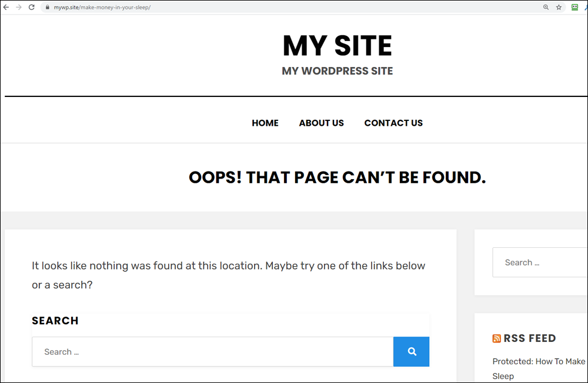
Task: Open the green robot extension icon
Action: point(574,7)
